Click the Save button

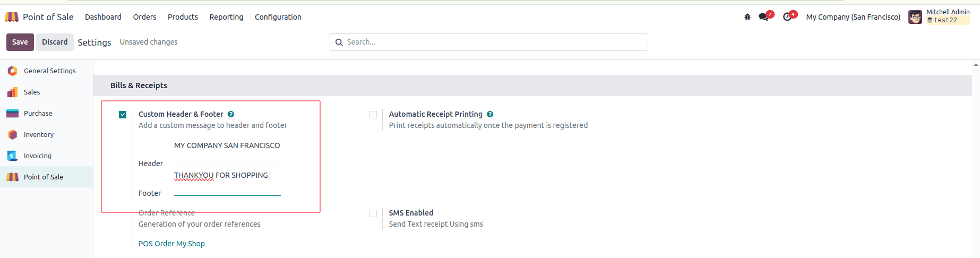click(x=20, y=42)
